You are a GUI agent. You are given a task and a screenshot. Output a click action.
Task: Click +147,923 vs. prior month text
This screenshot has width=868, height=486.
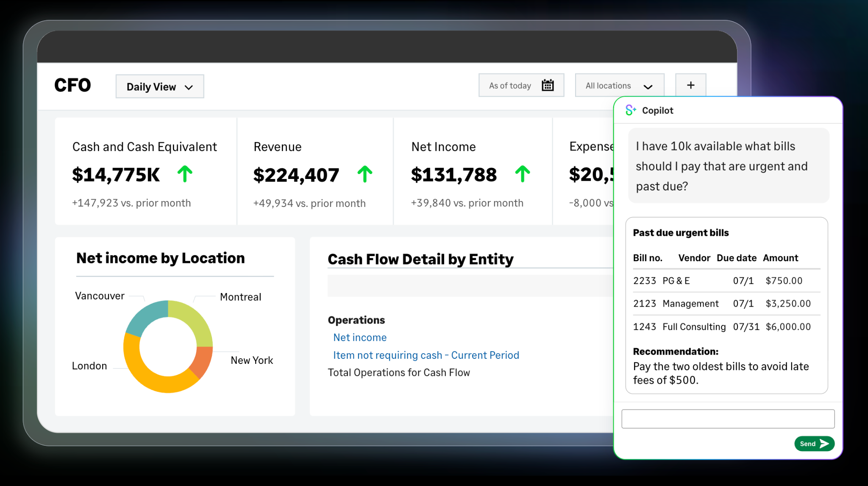tap(131, 203)
